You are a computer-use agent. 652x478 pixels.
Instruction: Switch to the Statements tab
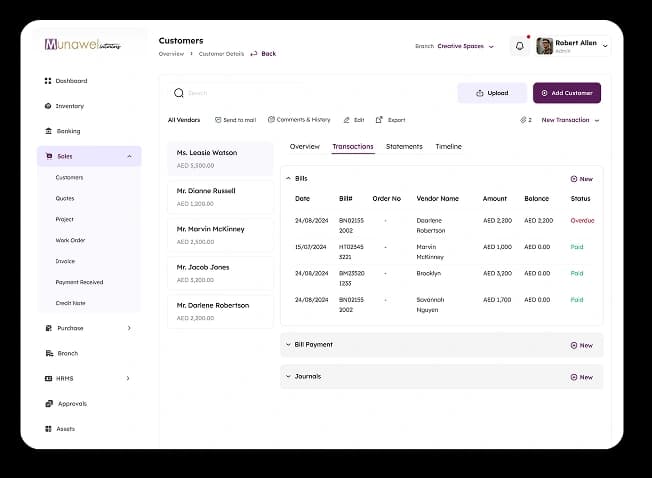(404, 146)
